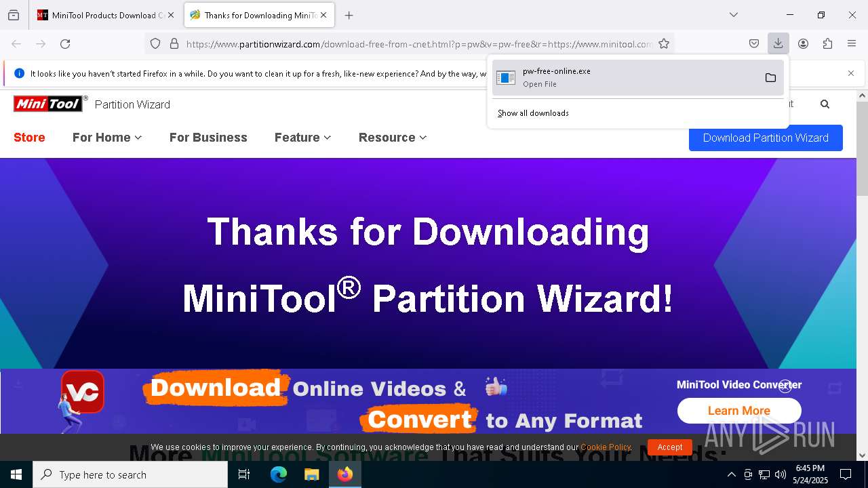
Task: Open the Firefox application menu
Action: (852, 44)
